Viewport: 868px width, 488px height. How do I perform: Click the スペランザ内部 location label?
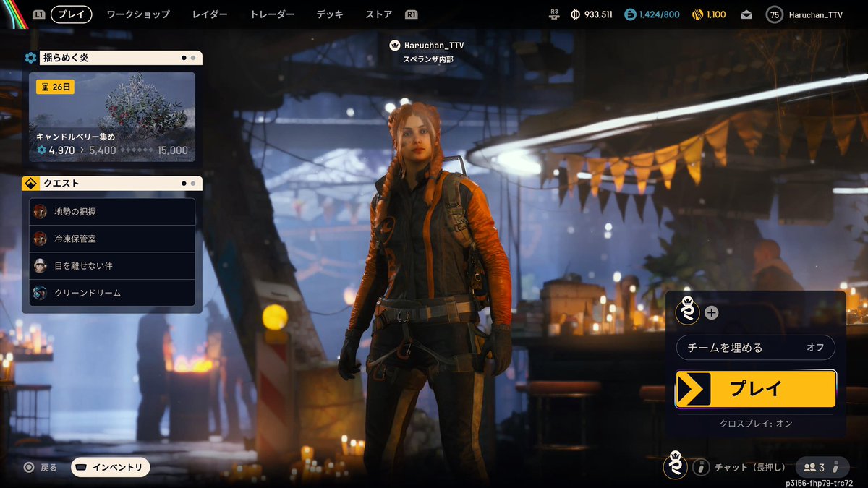point(427,60)
